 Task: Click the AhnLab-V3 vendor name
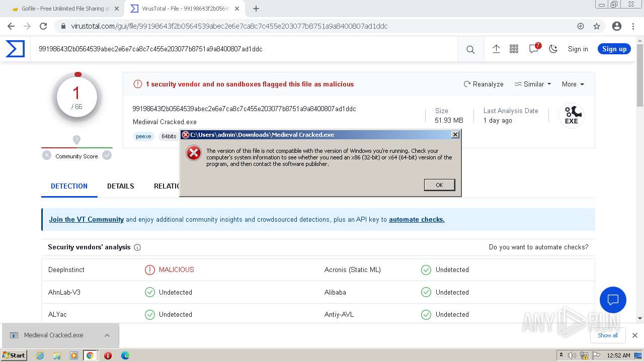point(64,292)
